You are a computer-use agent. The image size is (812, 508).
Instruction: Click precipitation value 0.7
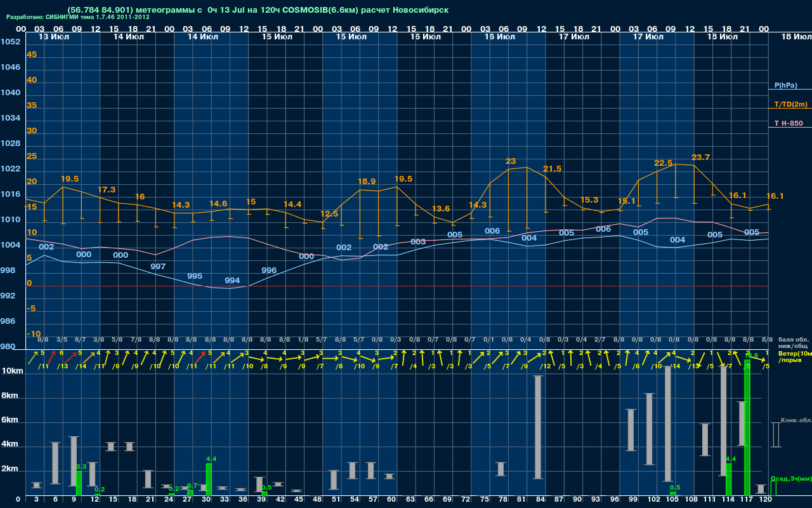click(192, 485)
